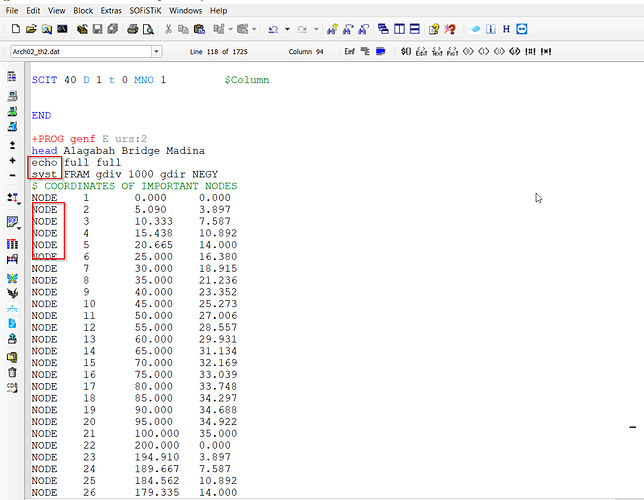This screenshot has width=644, height=500.
Task: Click the TeamViewer icon in toolbar
Action: pos(522,29)
